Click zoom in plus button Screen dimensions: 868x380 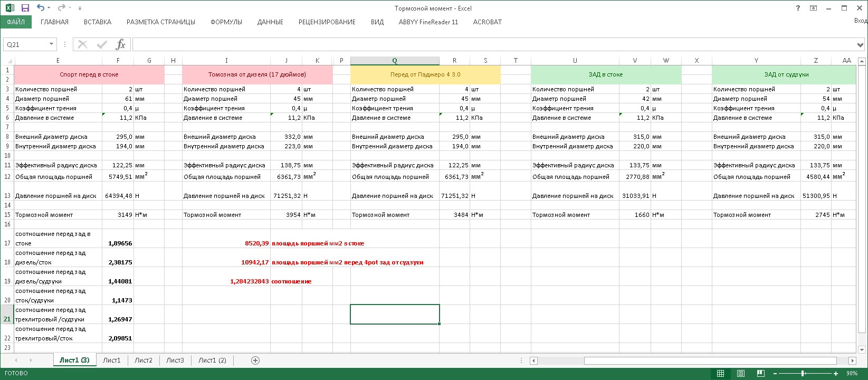point(836,373)
